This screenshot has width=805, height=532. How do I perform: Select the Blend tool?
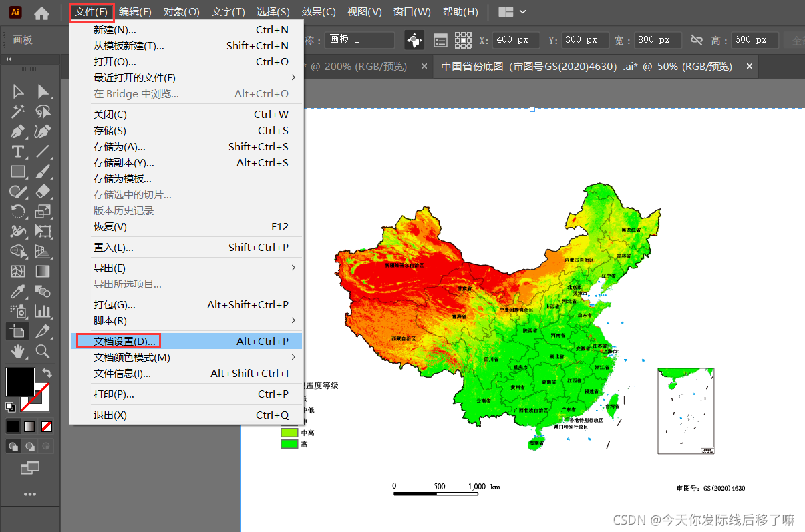[x=43, y=292]
